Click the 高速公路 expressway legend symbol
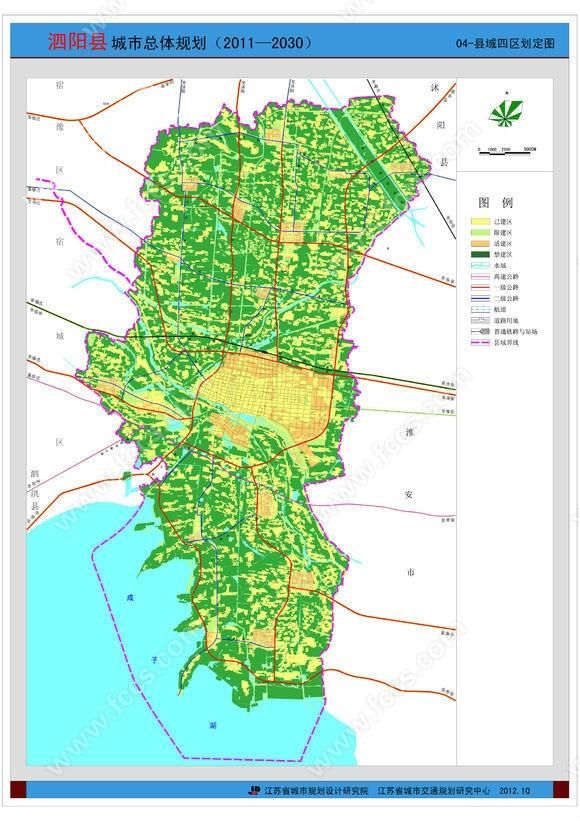 (x=481, y=276)
